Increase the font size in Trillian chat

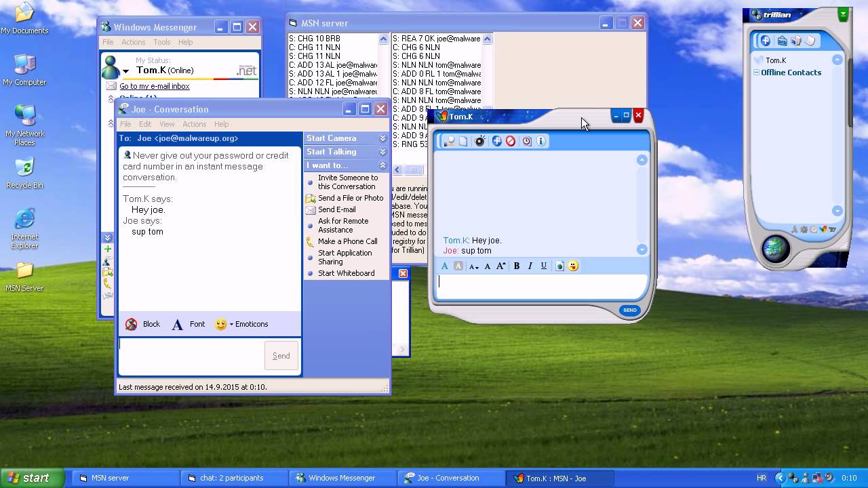pyautogui.click(x=501, y=266)
